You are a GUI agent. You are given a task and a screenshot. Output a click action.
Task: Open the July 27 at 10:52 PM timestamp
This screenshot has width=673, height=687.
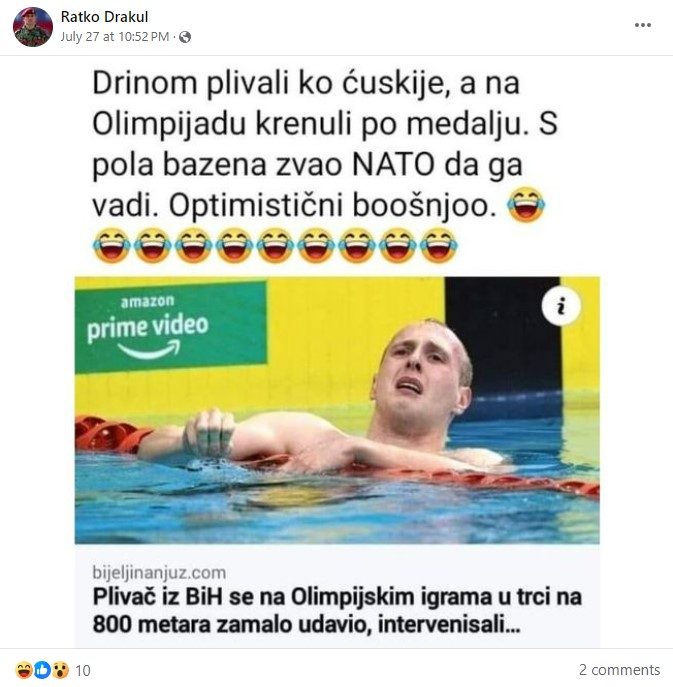115,36
